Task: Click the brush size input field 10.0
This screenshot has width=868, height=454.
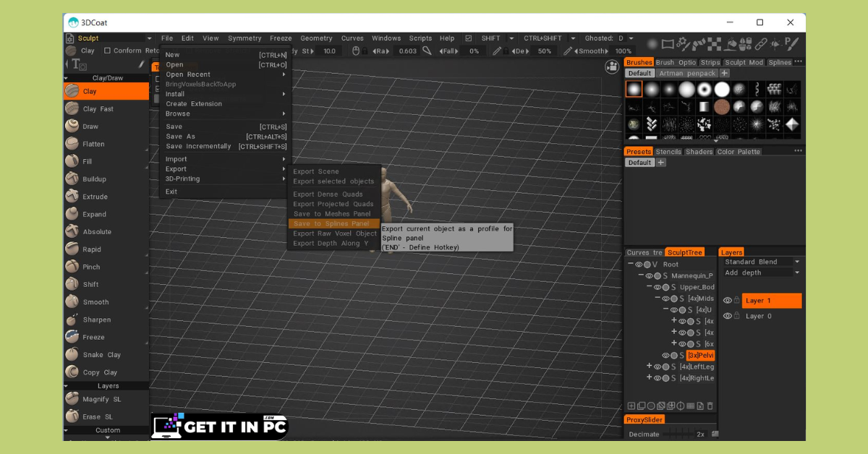Action: 330,51
